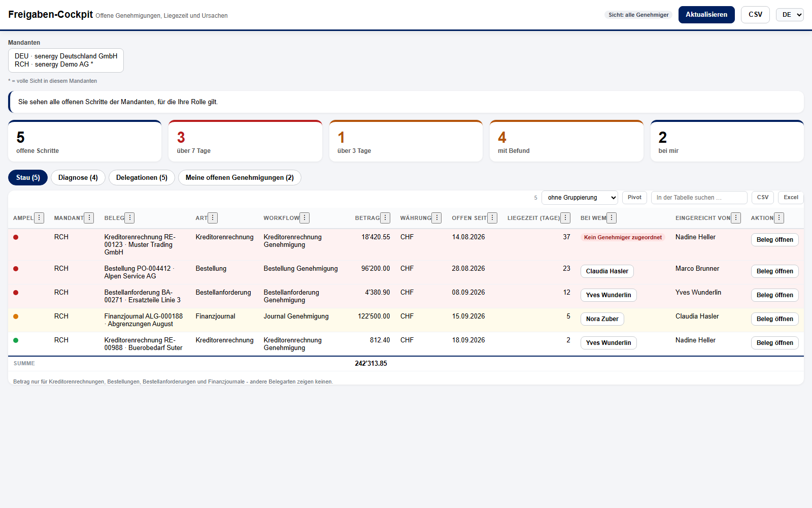The height and width of the screenshot is (508, 812).
Task: Open Beleg for Bestellung PO-004412
Action: click(x=774, y=271)
